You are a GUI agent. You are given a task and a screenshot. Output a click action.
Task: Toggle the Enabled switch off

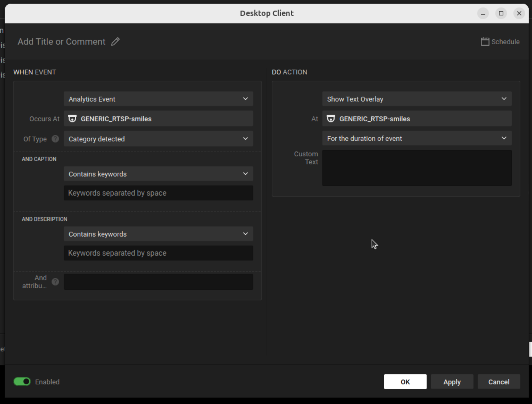[x=22, y=382]
